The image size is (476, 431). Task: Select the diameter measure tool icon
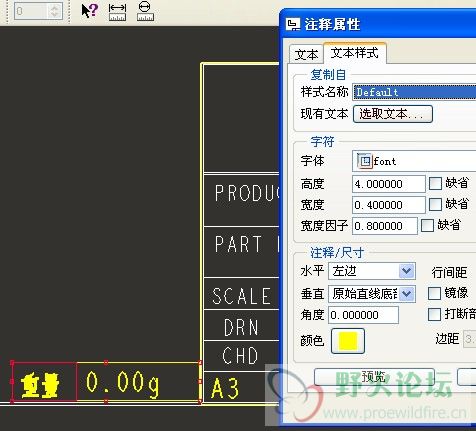click(145, 11)
